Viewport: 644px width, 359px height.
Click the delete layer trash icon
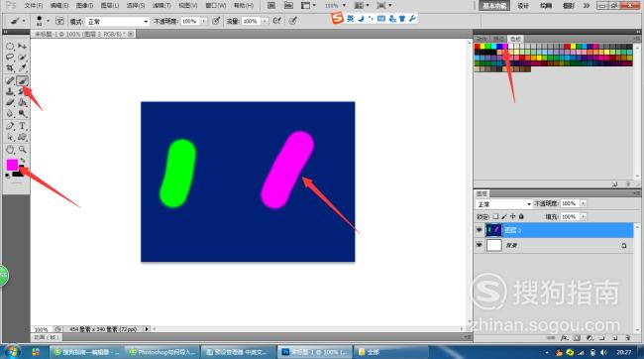[x=627, y=338]
